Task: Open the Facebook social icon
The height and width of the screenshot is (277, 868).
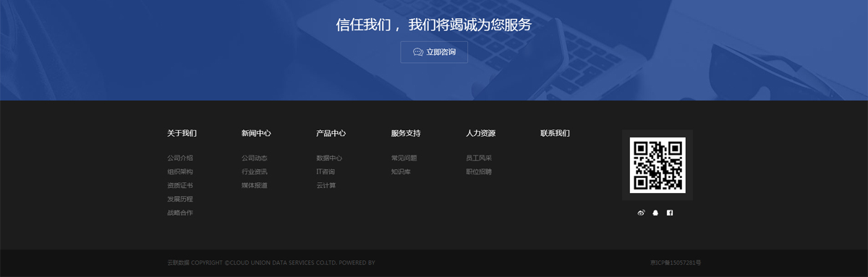Action: click(x=670, y=213)
